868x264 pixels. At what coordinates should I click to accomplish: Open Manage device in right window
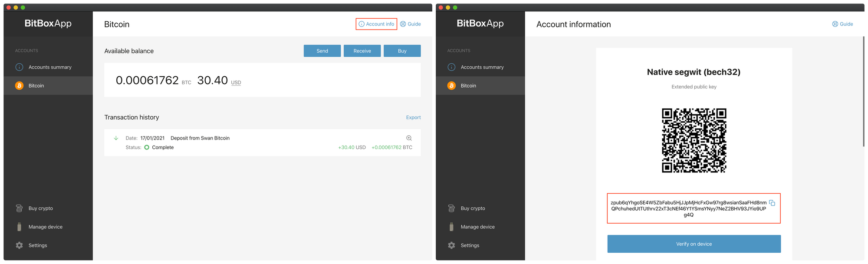(x=480, y=227)
